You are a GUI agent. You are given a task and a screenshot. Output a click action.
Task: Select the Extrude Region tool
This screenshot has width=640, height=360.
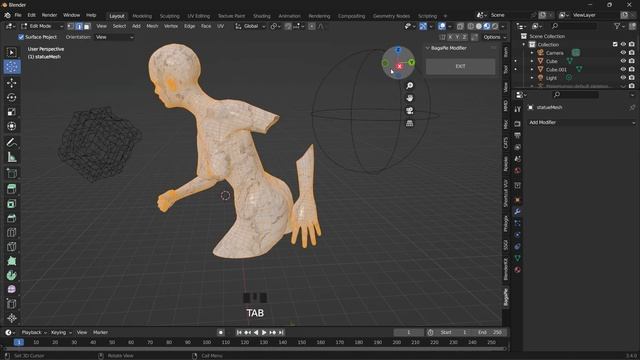click(x=11, y=189)
